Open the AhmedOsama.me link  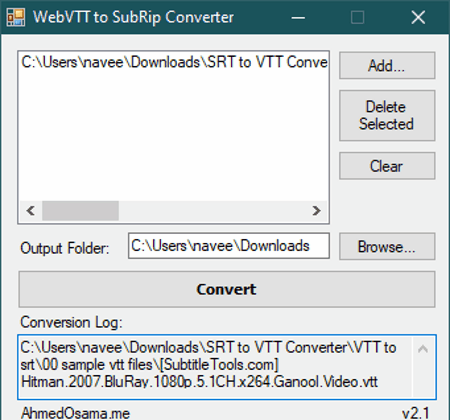coord(75,413)
